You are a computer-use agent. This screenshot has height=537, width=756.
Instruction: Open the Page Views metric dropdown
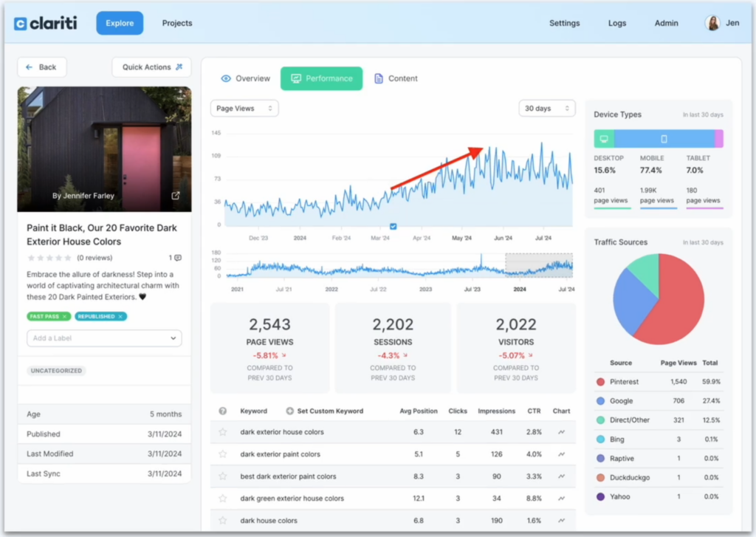[244, 109]
